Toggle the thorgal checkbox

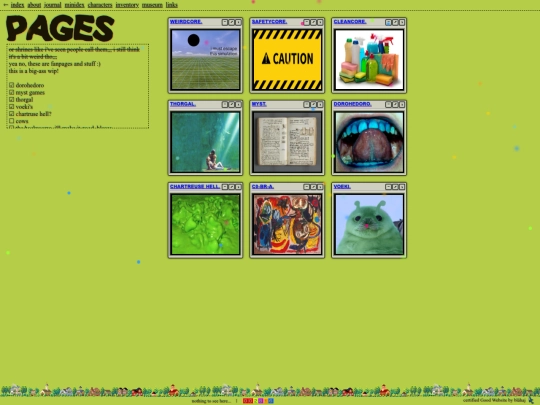tap(12, 100)
